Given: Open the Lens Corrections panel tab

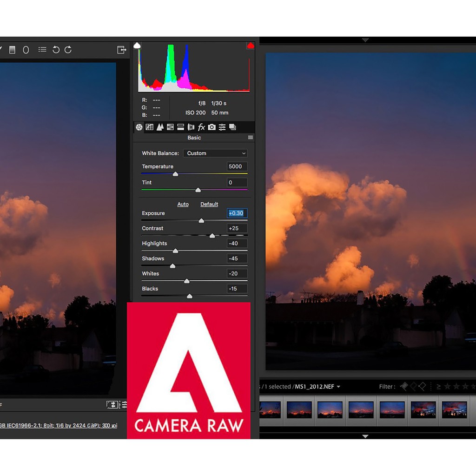Looking at the screenshot, I should pos(191,127).
